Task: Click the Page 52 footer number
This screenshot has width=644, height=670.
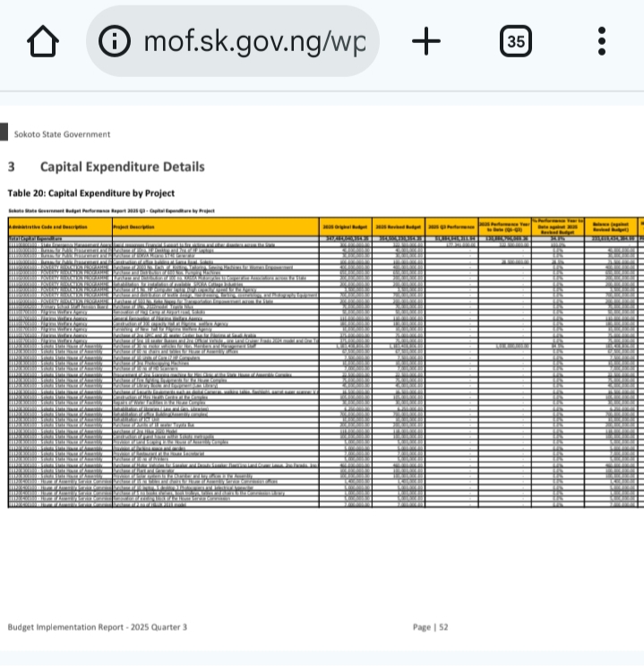Action: pyautogui.click(x=430, y=628)
